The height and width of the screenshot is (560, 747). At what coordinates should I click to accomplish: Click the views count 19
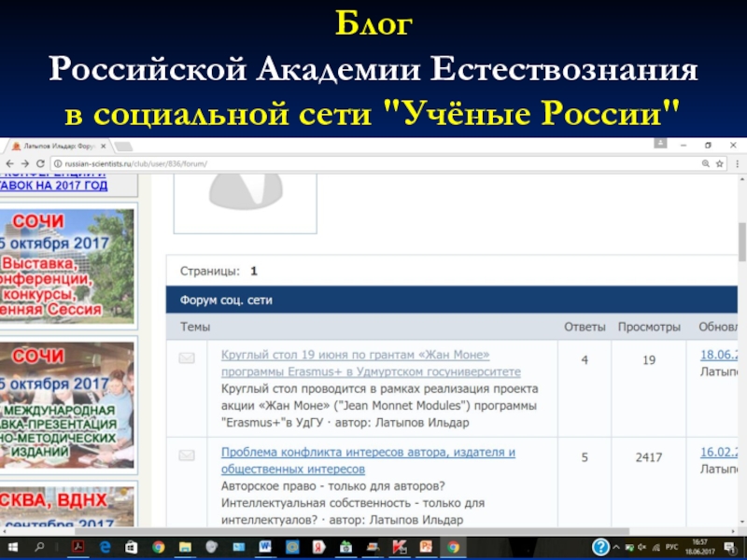click(x=649, y=360)
